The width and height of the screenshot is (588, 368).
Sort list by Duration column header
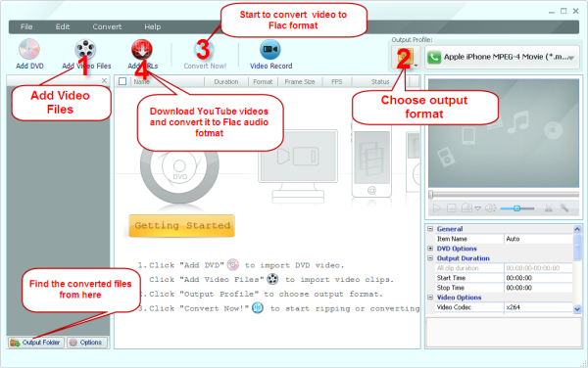coord(226,81)
